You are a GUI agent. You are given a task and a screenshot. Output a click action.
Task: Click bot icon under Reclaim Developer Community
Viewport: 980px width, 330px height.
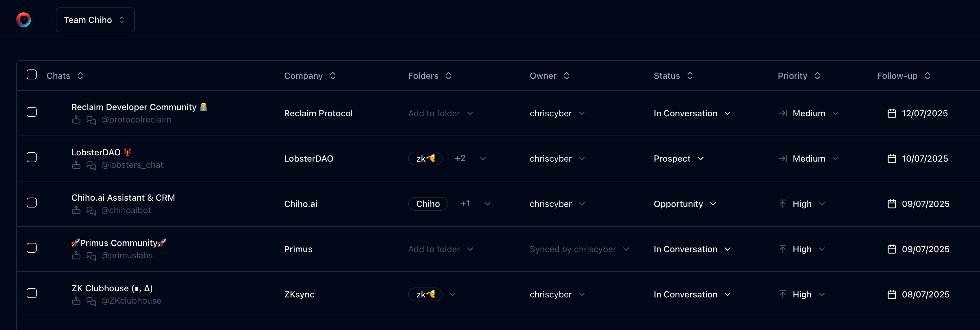click(x=76, y=120)
